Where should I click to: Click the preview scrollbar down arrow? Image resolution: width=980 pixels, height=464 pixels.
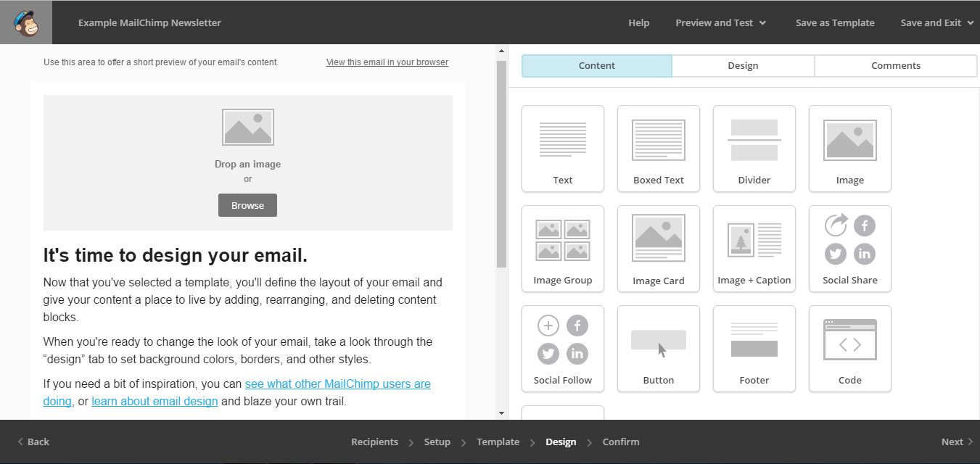(x=501, y=413)
